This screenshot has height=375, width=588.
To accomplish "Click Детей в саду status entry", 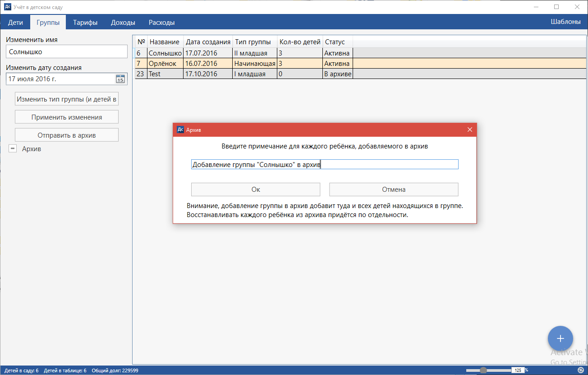I will click(21, 370).
